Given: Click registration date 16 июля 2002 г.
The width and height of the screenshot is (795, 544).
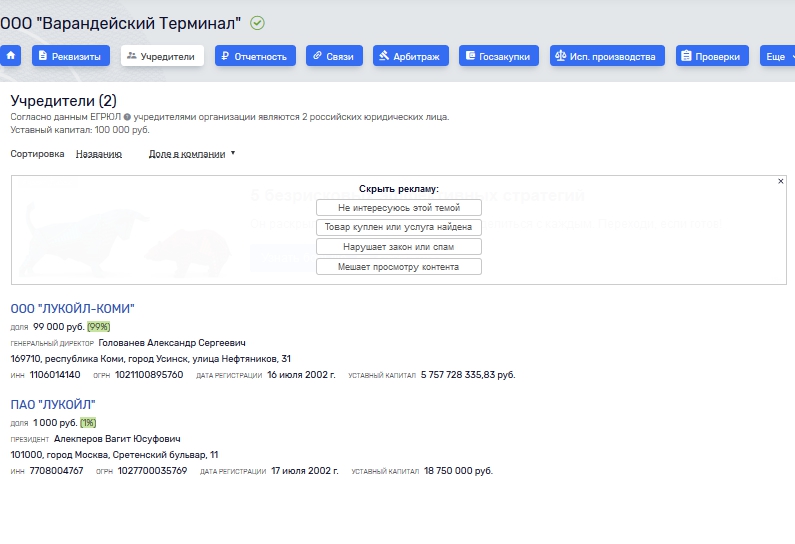Looking at the screenshot, I should coord(301,375).
